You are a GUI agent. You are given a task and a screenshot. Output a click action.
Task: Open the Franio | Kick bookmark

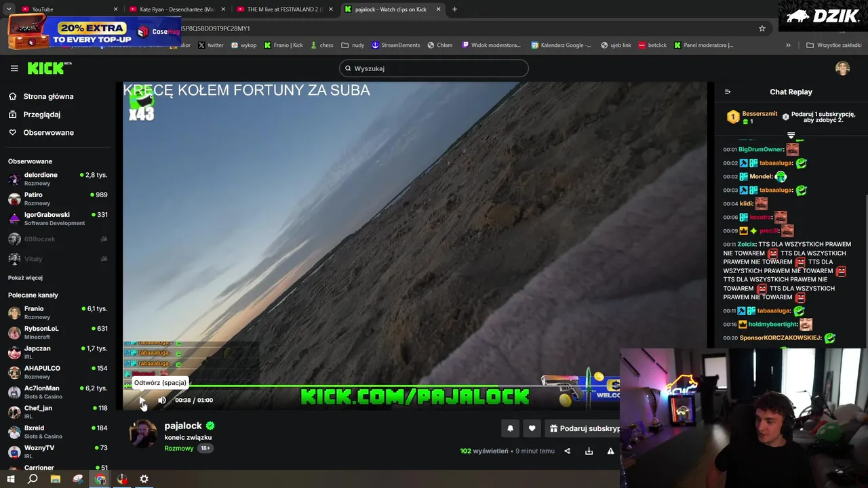(x=283, y=45)
